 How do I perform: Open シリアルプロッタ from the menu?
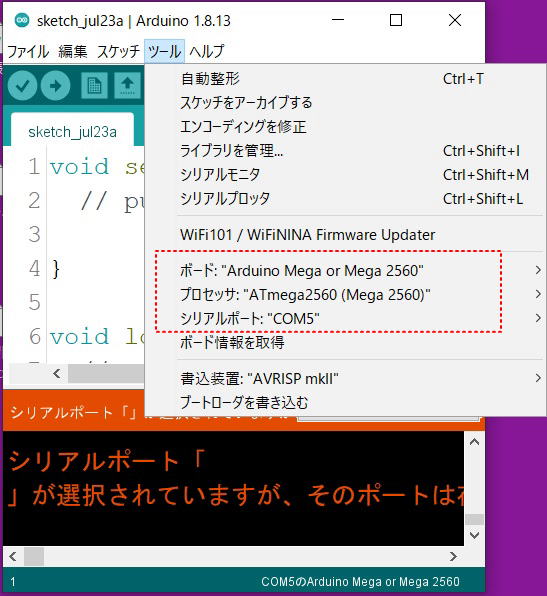click(344, 198)
